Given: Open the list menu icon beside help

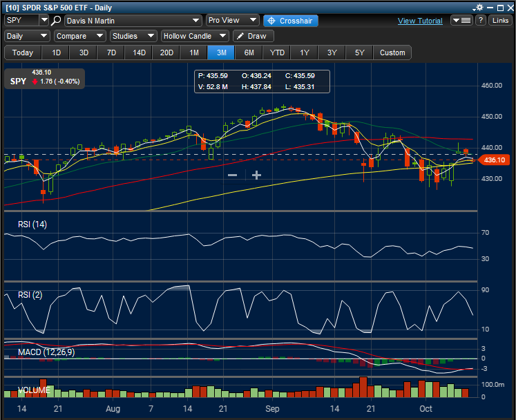Looking at the screenshot, I should coord(461,21).
